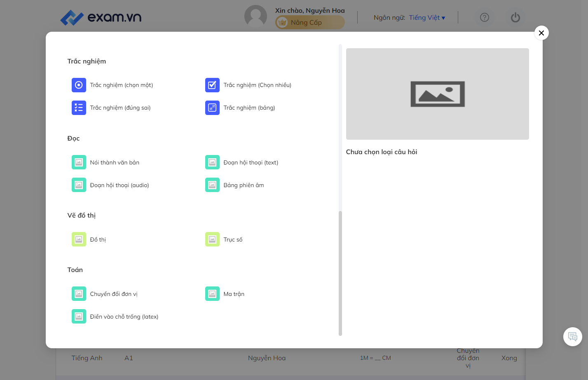The height and width of the screenshot is (380, 588).
Task: Select the single-choice quiz icon
Action: (x=79, y=85)
